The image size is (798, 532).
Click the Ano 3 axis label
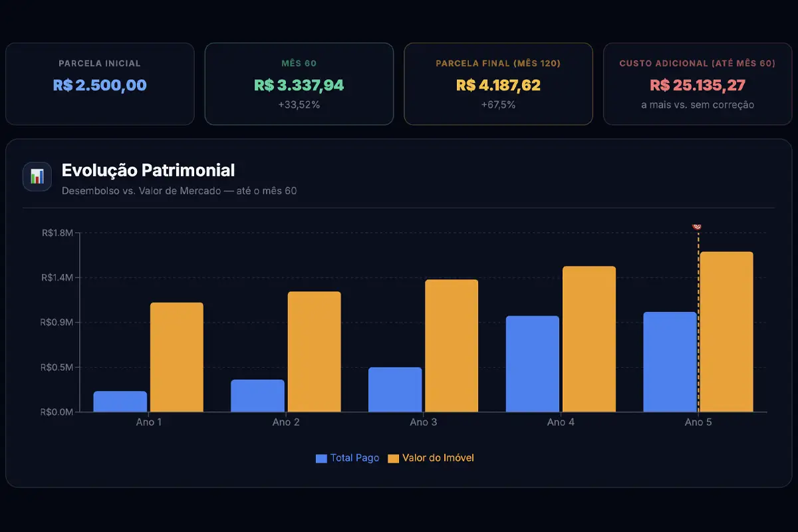click(424, 422)
